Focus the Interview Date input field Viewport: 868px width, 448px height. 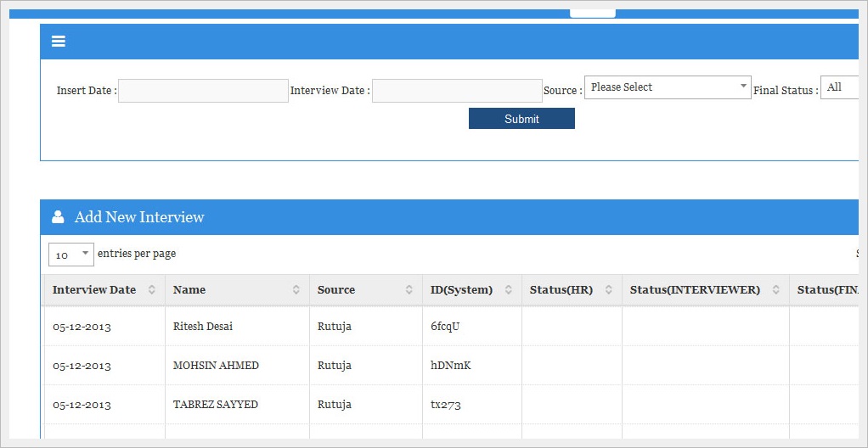[457, 91]
